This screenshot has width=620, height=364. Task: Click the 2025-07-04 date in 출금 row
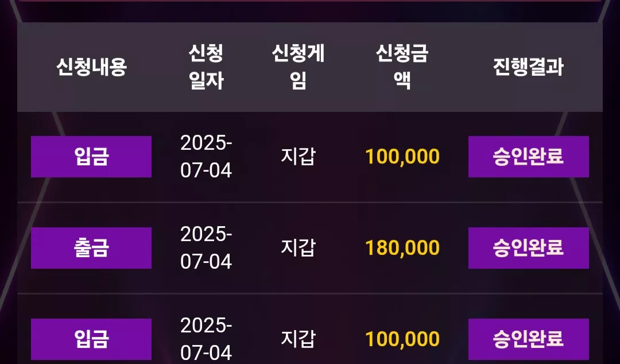coord(206,248)
